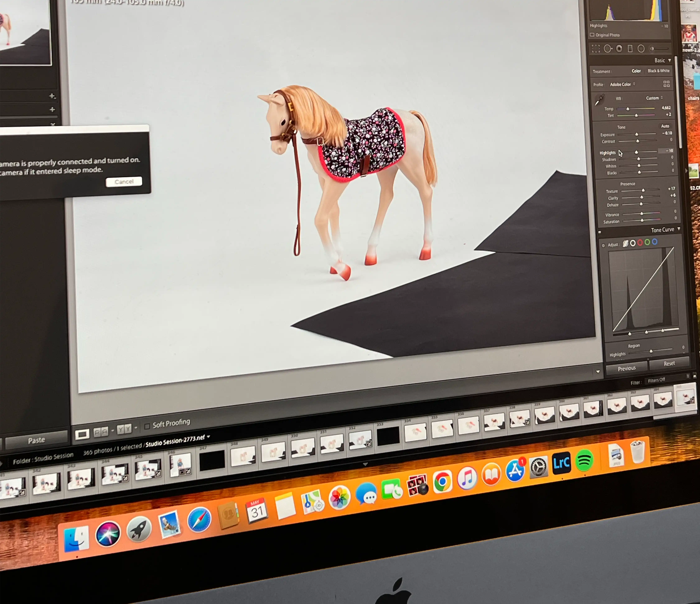
Task: Launch Google Chrome from the Dock
Action: [x=442, y=482]
